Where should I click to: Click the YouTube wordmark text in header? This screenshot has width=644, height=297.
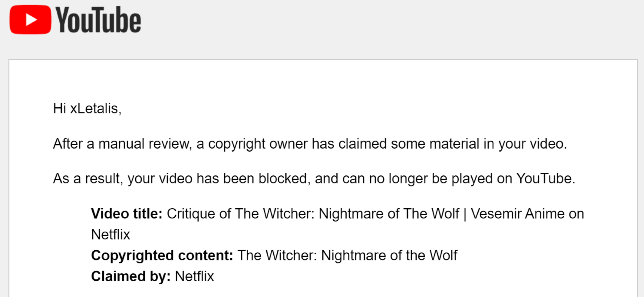(x=98, y=20)
